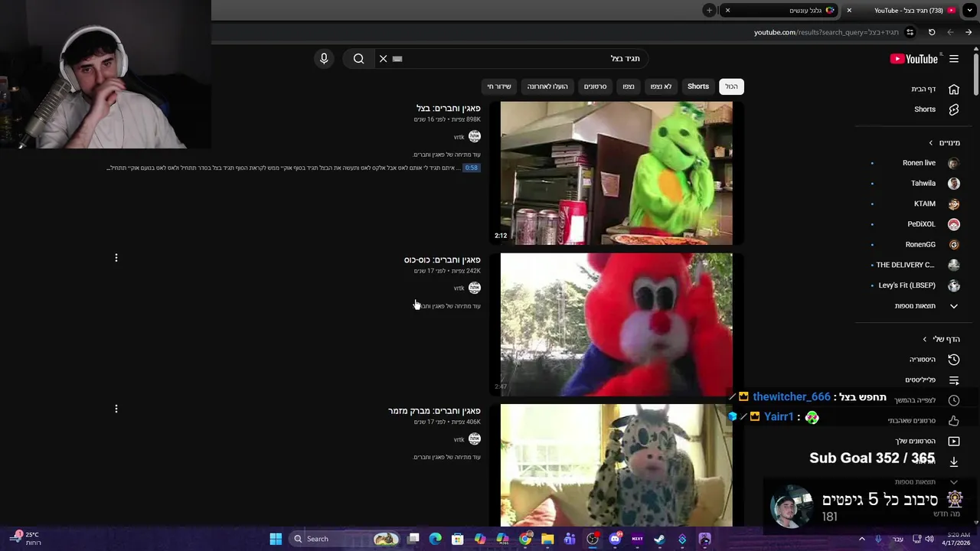Open Playlists (פלייליסטים) in sidebar
980x551 pixels.
[x=933, y=380]
